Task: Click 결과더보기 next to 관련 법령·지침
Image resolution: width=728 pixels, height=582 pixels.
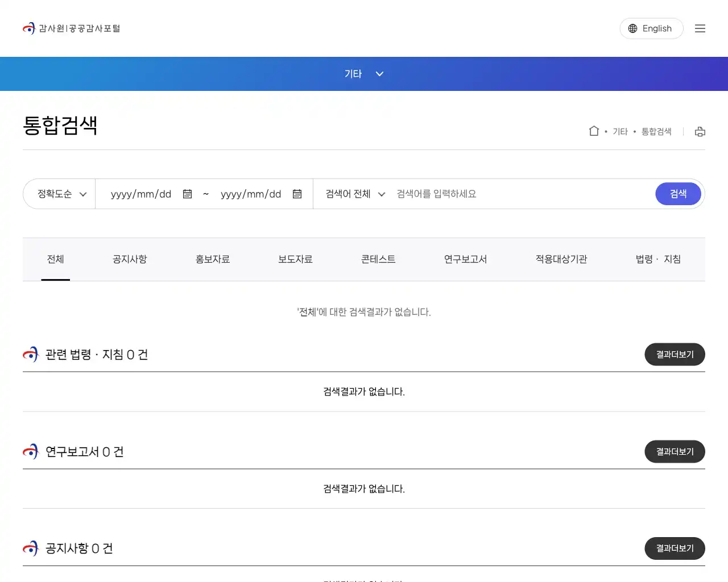Action: tap(675, 354)
